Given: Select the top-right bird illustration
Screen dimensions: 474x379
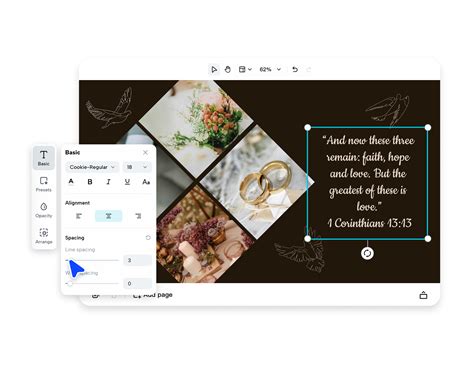Looking at the screenshot, I should pos(388,109).
